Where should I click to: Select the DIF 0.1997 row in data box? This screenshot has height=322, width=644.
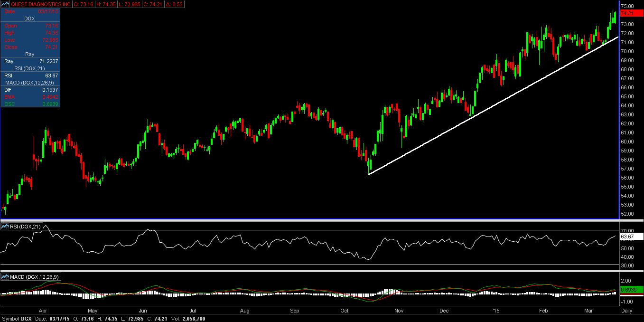click(30, 90)
